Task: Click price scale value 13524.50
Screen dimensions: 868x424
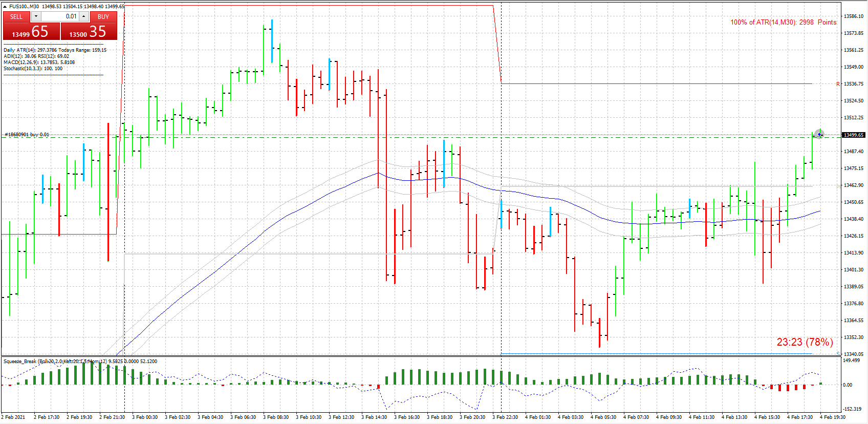Action: point(854,101)
